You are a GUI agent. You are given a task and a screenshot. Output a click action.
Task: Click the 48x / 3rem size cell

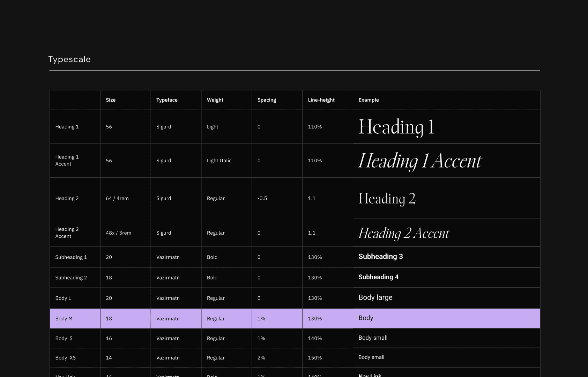125,233
